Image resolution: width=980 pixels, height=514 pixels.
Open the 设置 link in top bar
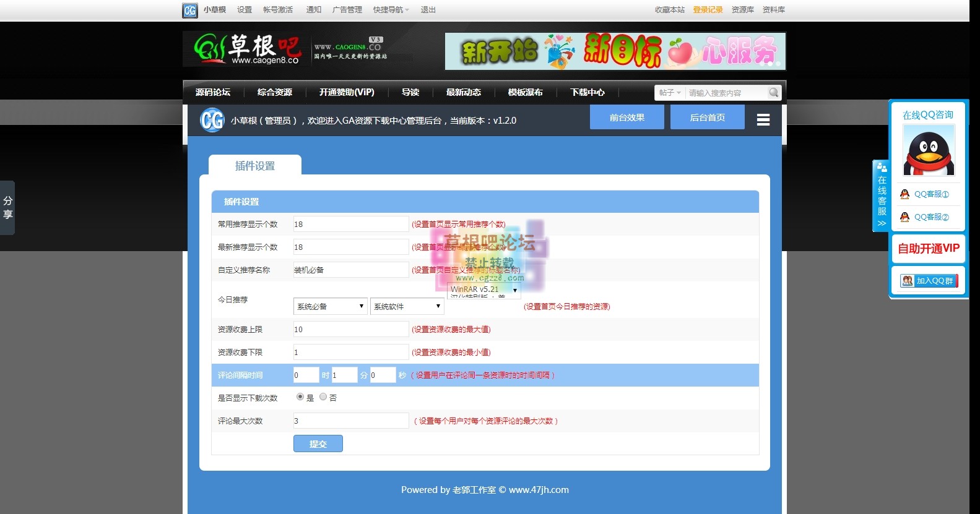[245, 10]
